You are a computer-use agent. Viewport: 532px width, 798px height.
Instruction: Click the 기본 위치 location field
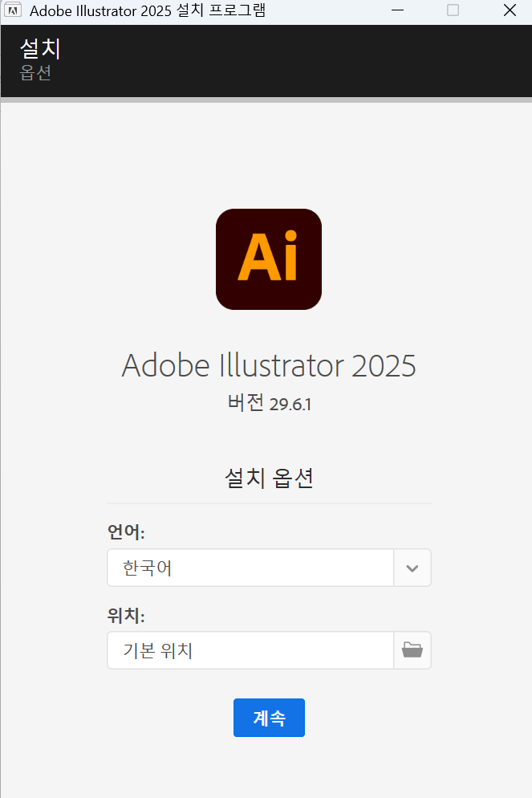click(x=250, y=650)
